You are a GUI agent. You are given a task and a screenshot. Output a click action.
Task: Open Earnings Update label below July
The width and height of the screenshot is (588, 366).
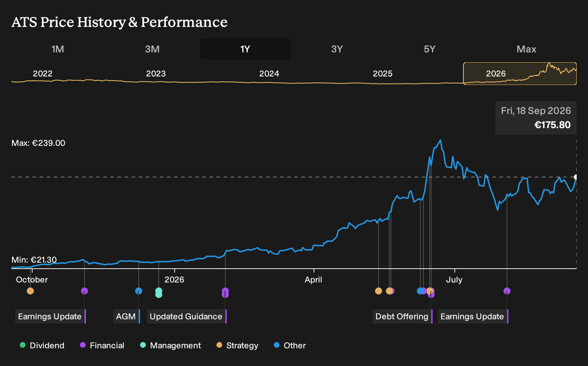473,316
